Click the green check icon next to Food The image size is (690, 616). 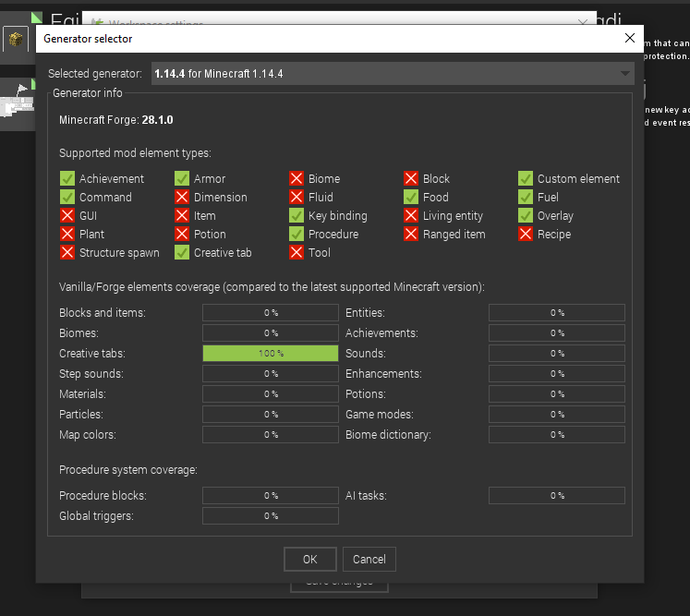pyautogui.click(x=411, y=197)
